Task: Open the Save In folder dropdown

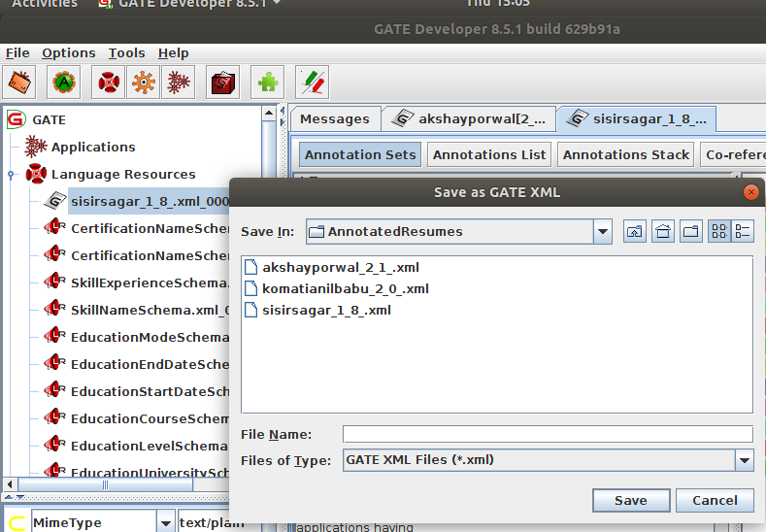Action: pos(603,231)
